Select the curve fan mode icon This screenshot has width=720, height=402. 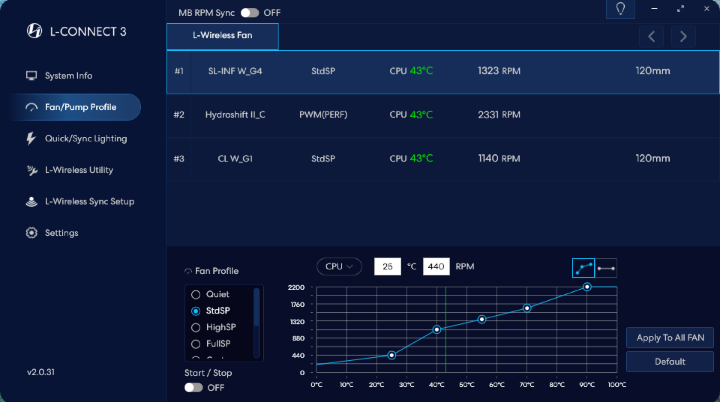583,268
